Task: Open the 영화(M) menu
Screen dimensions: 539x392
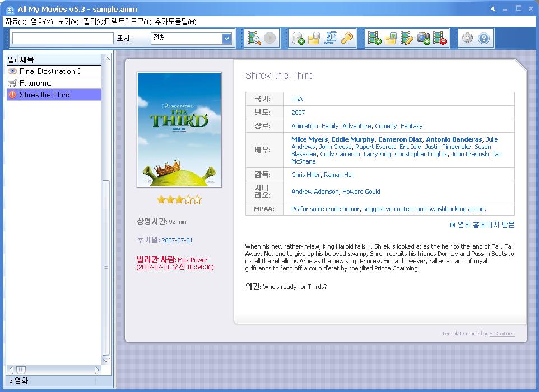Action: click(x=41, y=22)
